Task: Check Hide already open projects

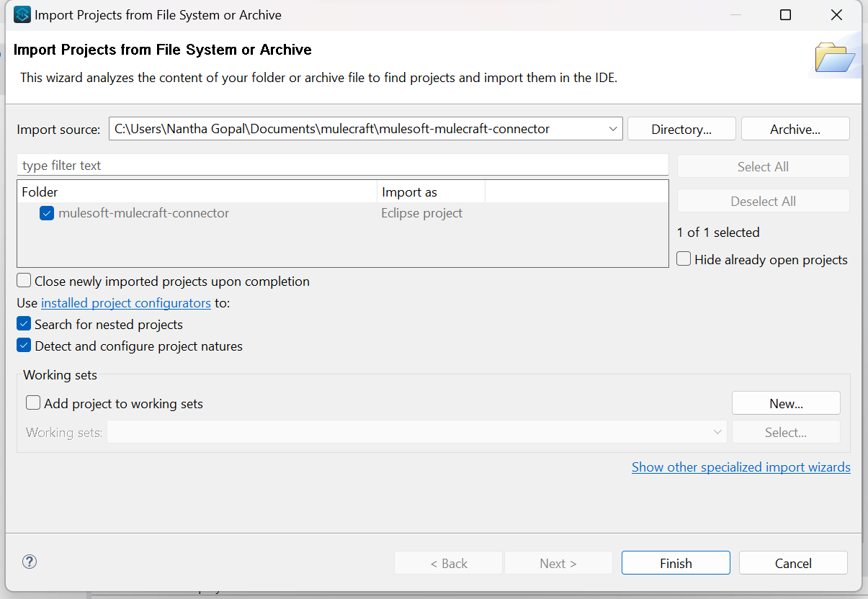Action: click(684, 259)
